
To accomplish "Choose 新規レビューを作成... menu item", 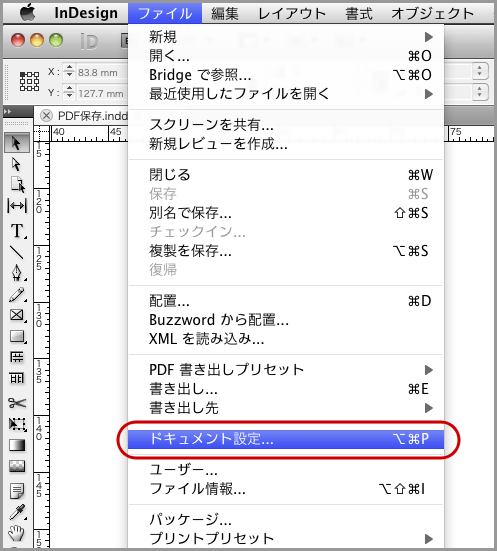I will (286, 143).
